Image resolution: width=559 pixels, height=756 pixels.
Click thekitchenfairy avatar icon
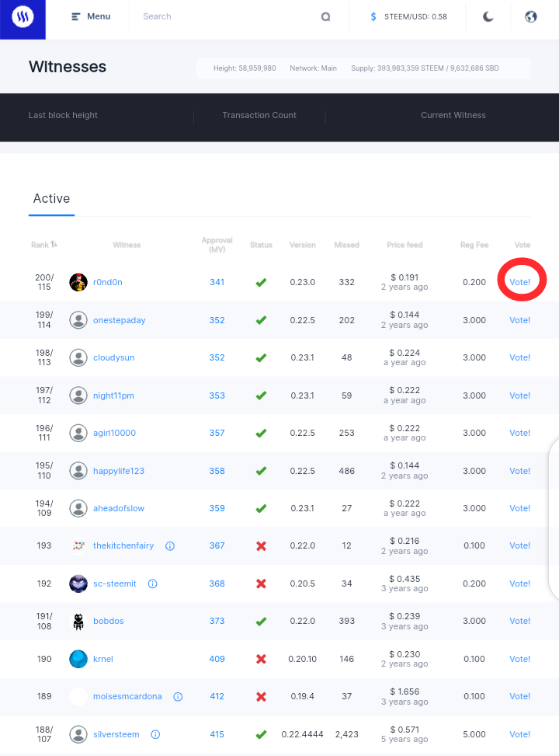click(x=78, y=545)
